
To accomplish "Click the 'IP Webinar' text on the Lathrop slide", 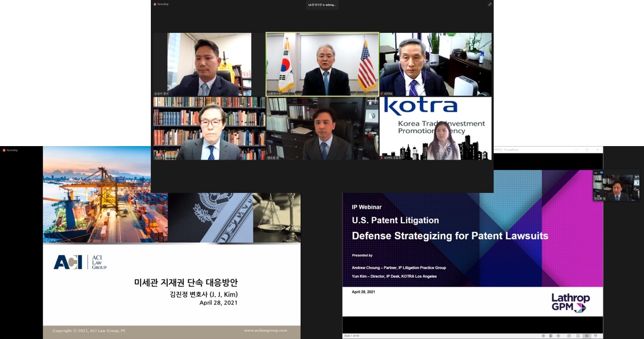I will tap(367, 207).
